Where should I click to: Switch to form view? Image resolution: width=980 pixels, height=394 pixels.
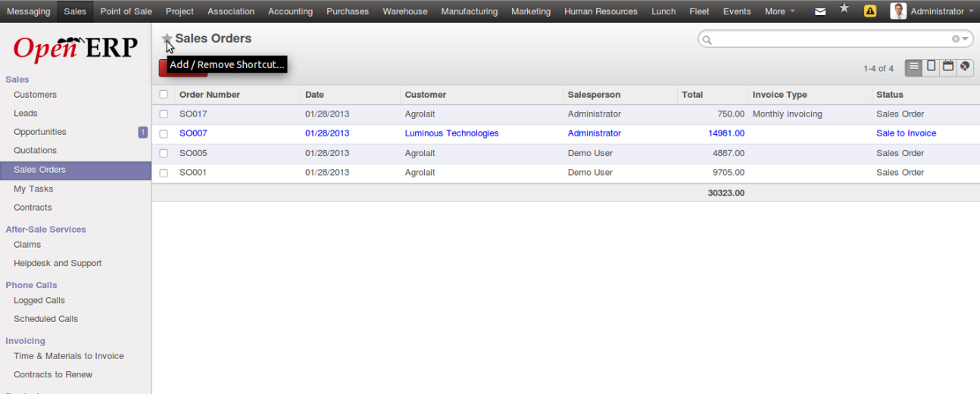pos(932,67)
